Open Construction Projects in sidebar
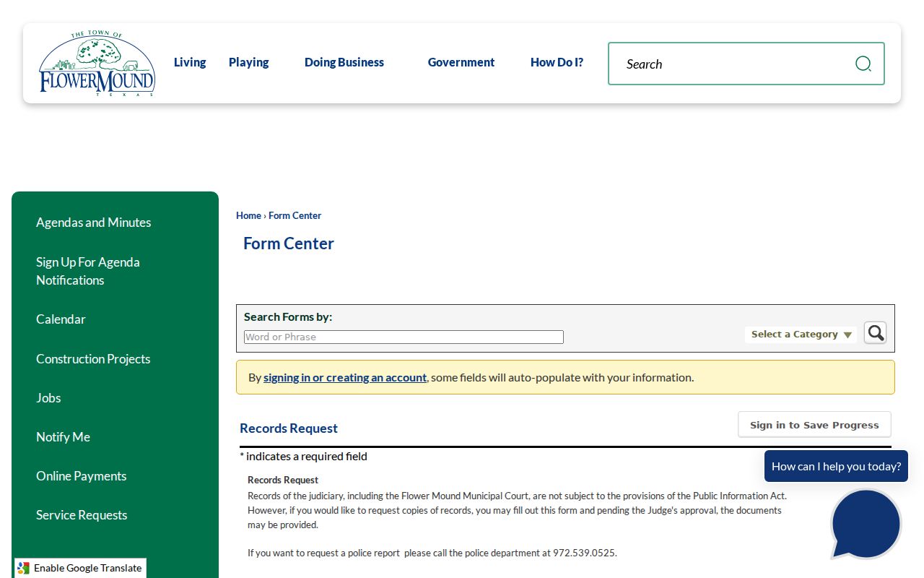The image size is (924, 578). coord(93,359)
